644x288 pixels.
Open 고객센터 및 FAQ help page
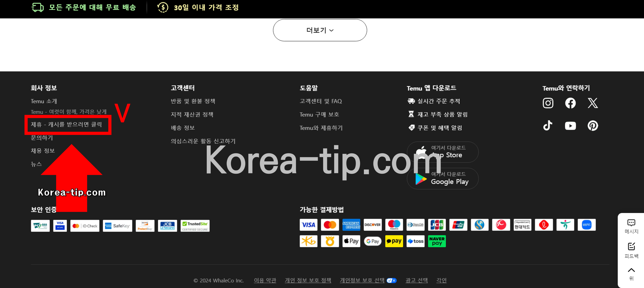point(321,101)
